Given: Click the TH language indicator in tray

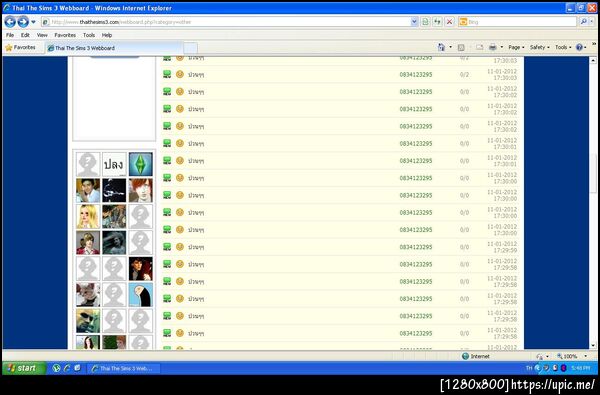Looking at the screenshot, I should click(x=529, y=368).
